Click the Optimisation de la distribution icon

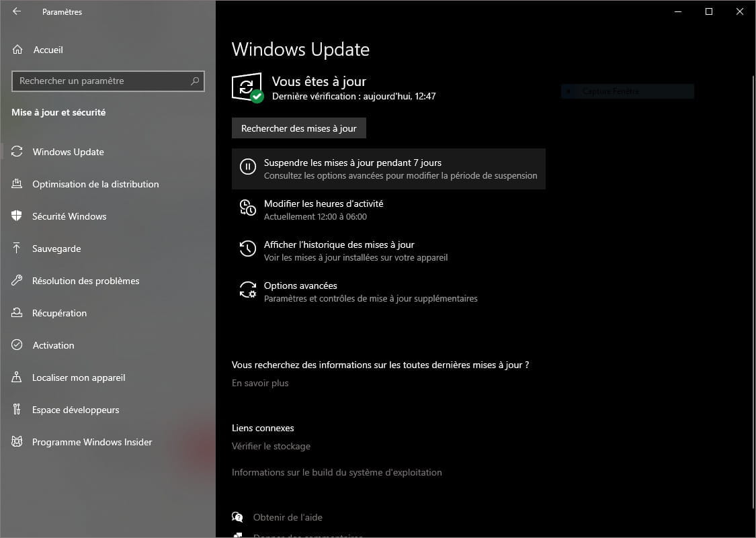tap(17, 183)
